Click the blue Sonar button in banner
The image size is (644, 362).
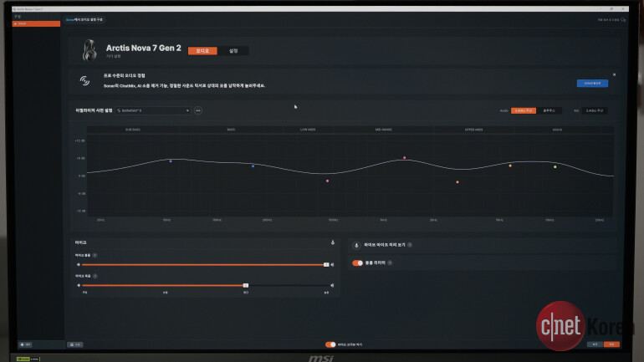pos(592,84)
